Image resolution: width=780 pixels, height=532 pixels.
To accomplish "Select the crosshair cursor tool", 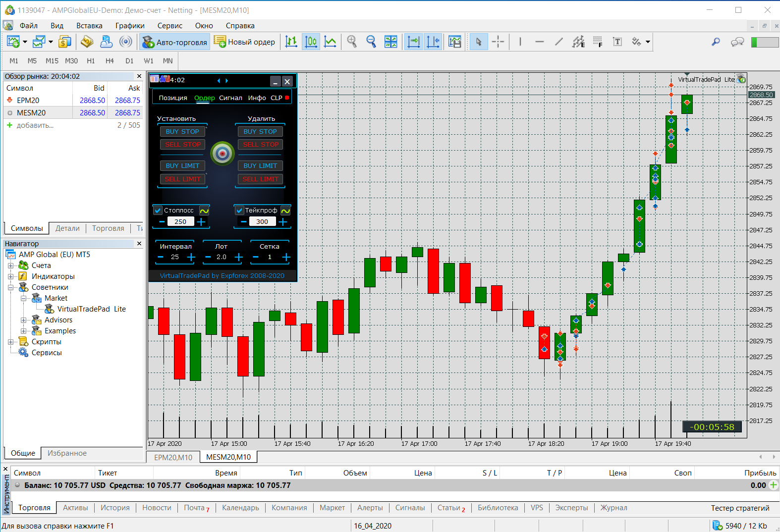I will (x=498, y=42).
